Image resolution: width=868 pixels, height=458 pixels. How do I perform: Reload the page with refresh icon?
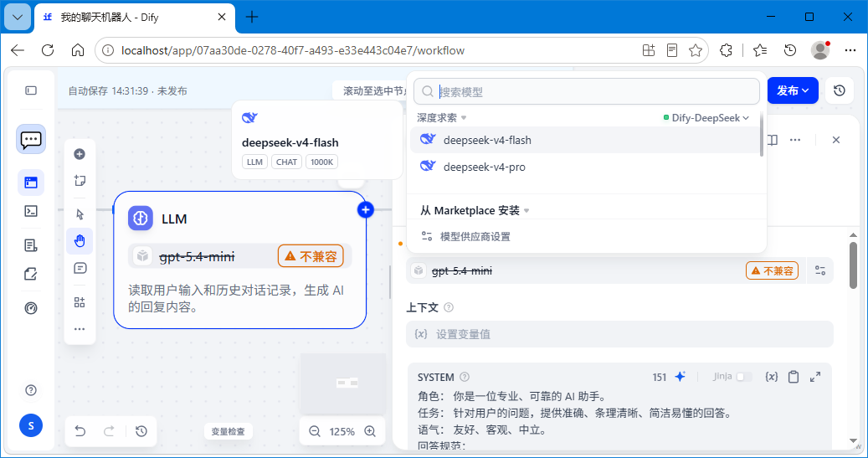pos(48,50)
